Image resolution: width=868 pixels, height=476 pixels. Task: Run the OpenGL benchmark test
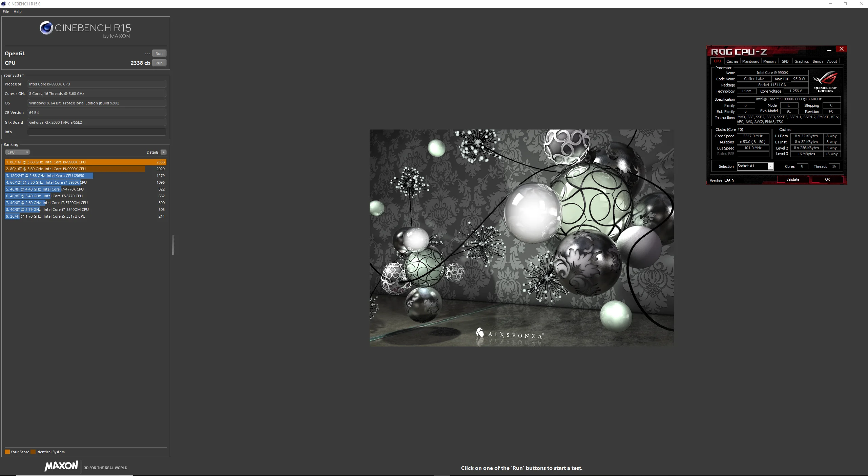pos(159,54)
